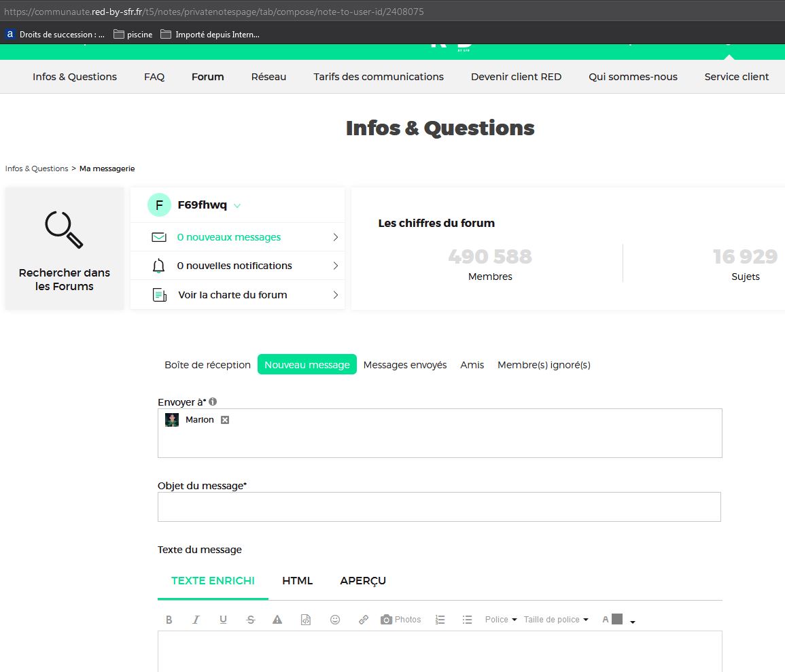Click the envelope messages icon
The height and width of the screenshot is (672, 785).
pyautogui.click(x=159, y=236)
